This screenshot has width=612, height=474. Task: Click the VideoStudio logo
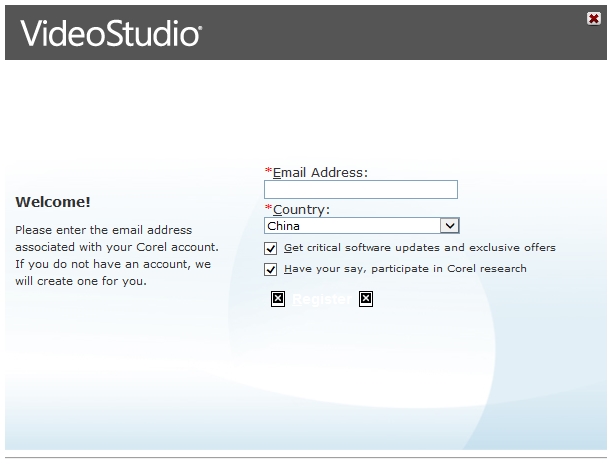pos(111,33)
